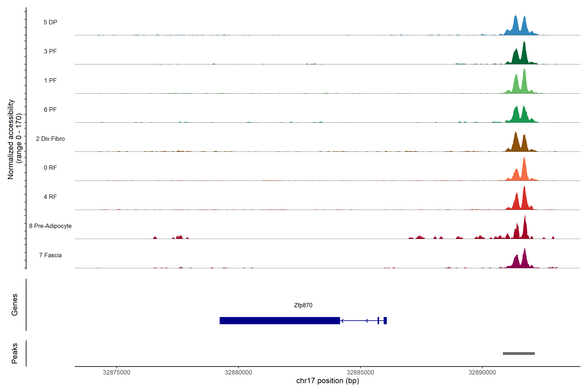
Task: Select the 8 Pre-Adipocyte label
Action: point(50,226)
